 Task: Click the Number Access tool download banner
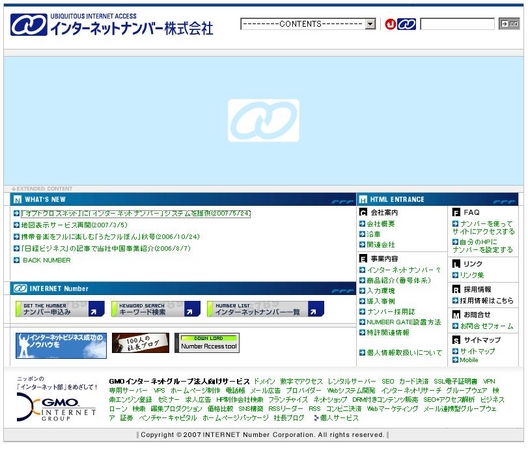pos(207,343)
